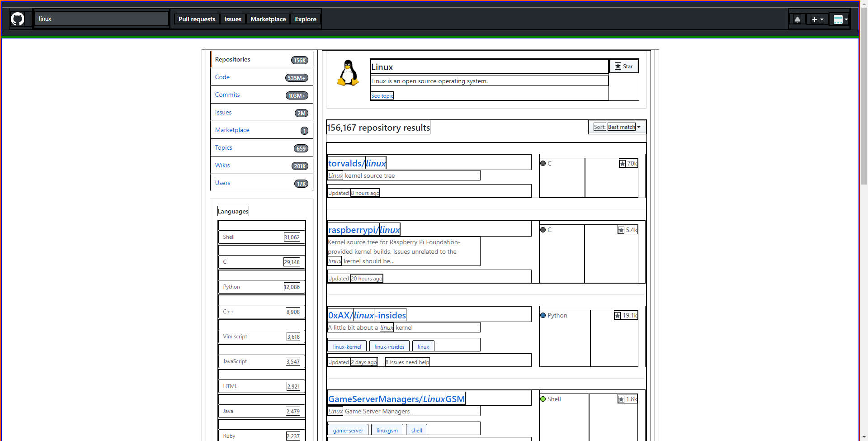Screen dimensions: 868x441
Task: Open GitHub home via Octocat logo
Action: [17, 19]
